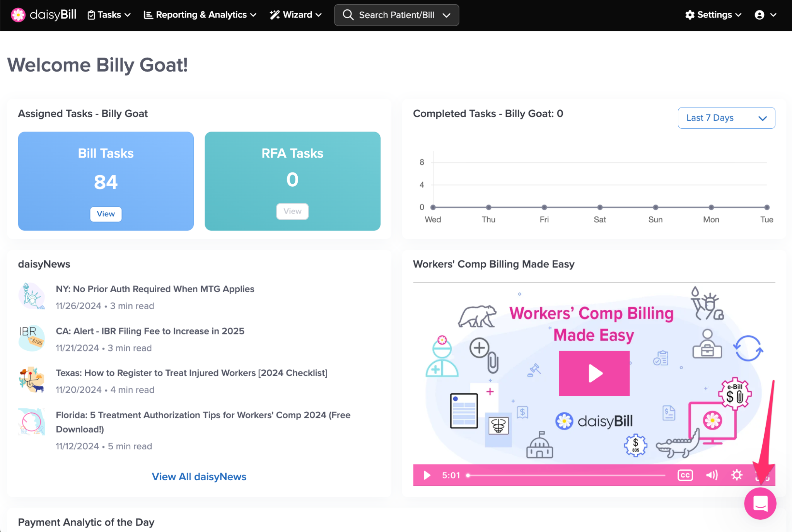Open the chat support bubble

[760, 503]
